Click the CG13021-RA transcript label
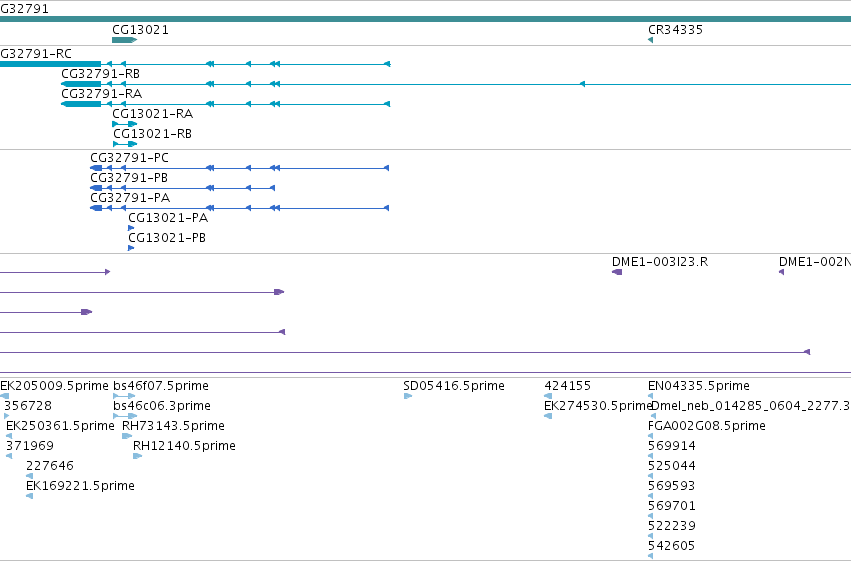 click(x=153, y=114)
